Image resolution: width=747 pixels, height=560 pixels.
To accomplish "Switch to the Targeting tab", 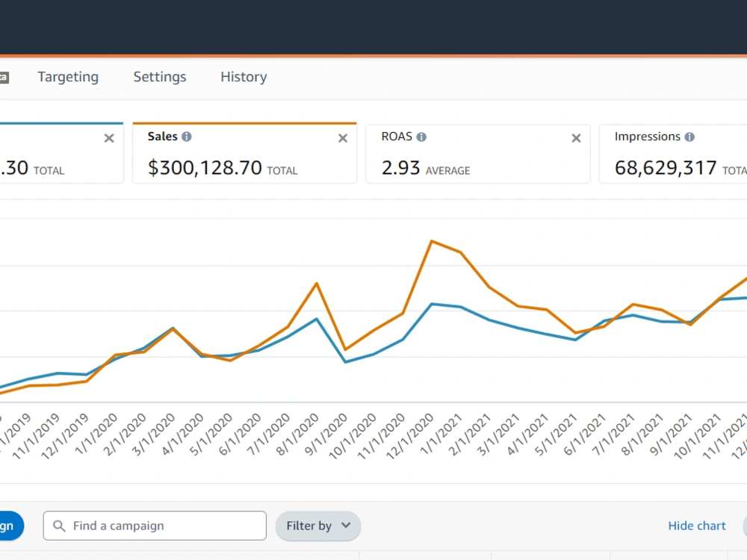I will (x=68, y=77).
